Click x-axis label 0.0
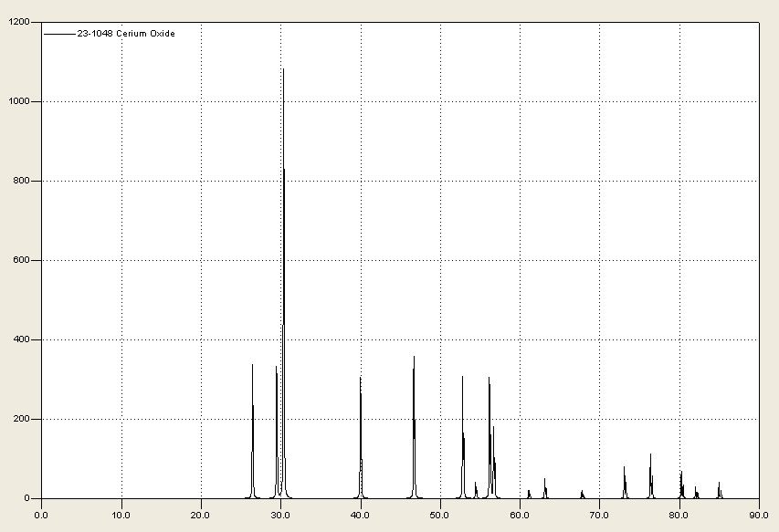Screen dimensions: 779x532 click(x=41, y=516)
